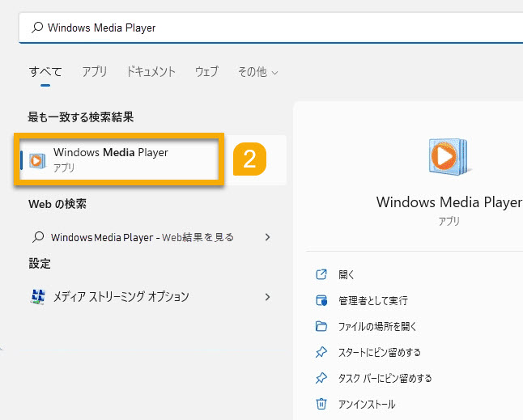This screenshot has height=420, width=523.
Task: Open the ウェブ tab
Action: pos(206,72)
